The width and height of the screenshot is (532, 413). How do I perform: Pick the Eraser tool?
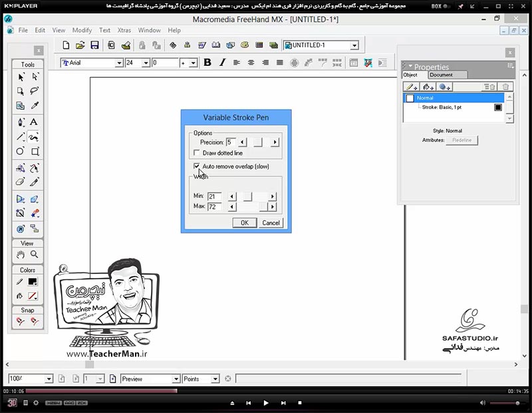click(x=21, y=182)
